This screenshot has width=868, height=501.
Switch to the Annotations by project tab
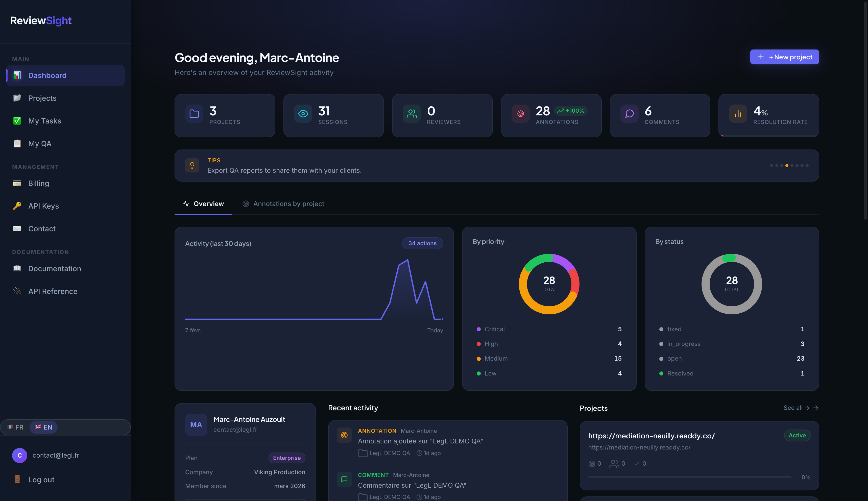[289, 204]
